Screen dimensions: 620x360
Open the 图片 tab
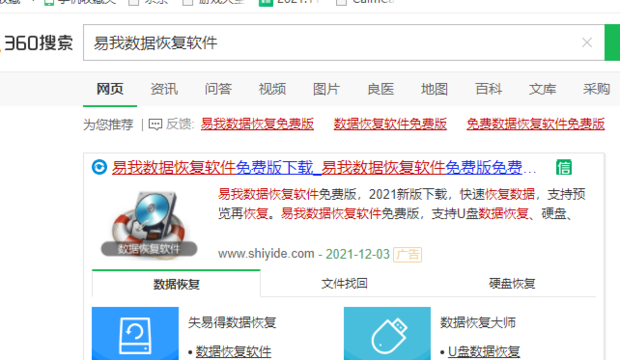326,89
